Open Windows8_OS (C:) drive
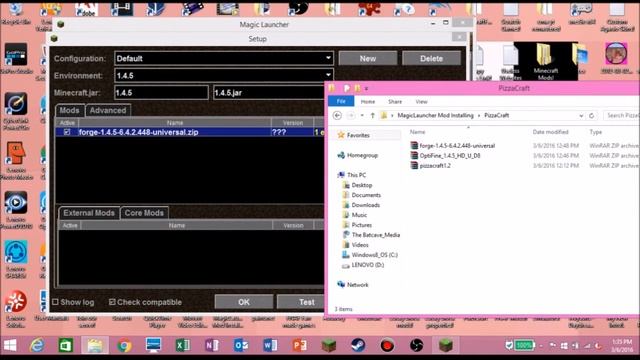 pos(374,255)
